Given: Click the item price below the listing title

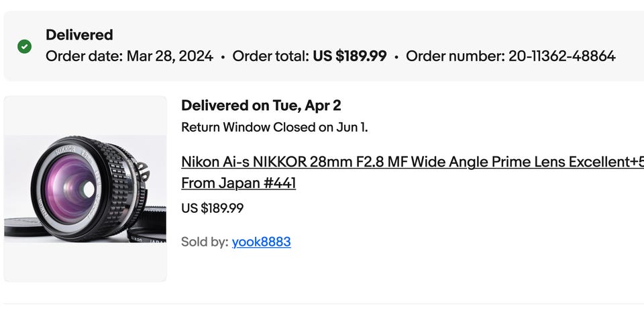Looking at the screenshot, I should [212, 208].
